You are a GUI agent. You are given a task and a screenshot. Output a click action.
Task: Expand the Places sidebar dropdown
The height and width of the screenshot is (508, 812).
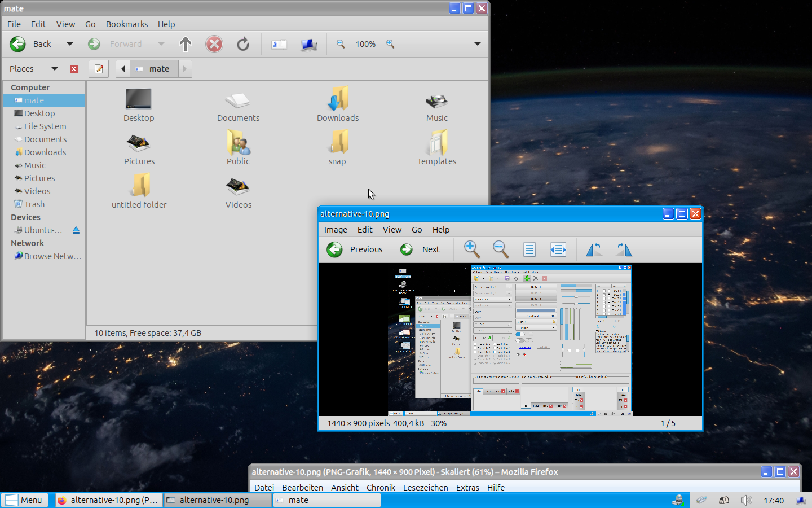(55, 69)
